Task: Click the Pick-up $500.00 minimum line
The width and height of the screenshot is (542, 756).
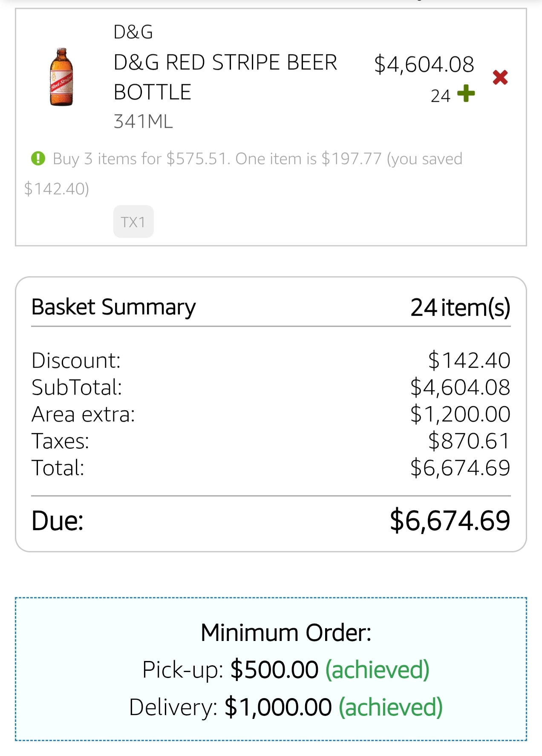Action: pyautogui.click(x=285, y=669)
